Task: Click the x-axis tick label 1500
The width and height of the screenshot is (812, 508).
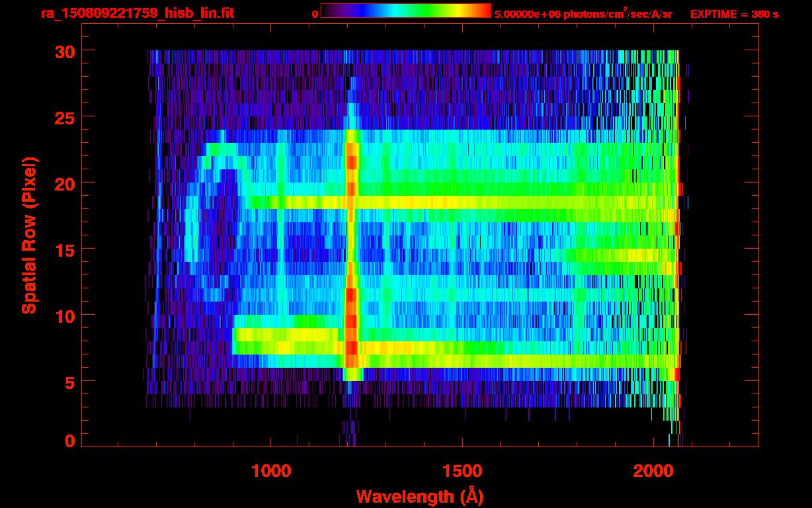Action: click(462, 471)
